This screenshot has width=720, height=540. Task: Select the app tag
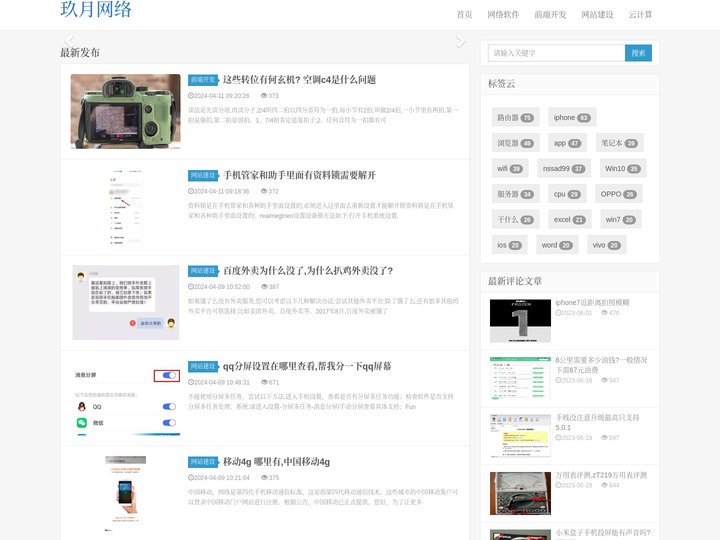[567, 143]
